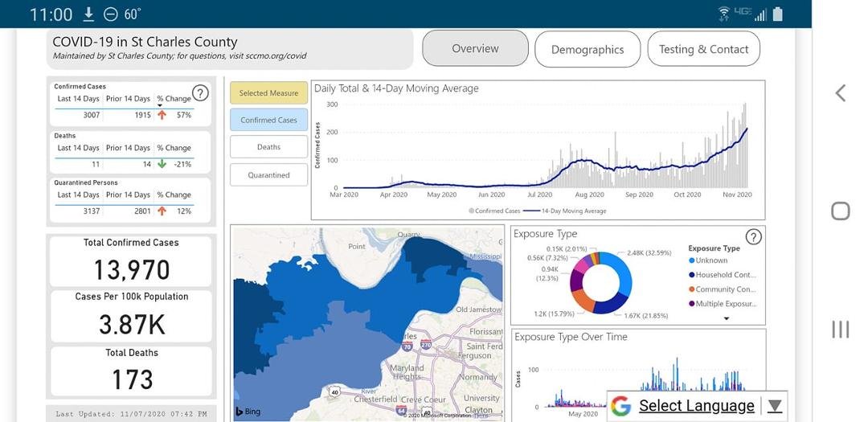Tap the Android recent apps button
Image resolution: width=868 pixels, height=422 pixels.
pos(841,330)
